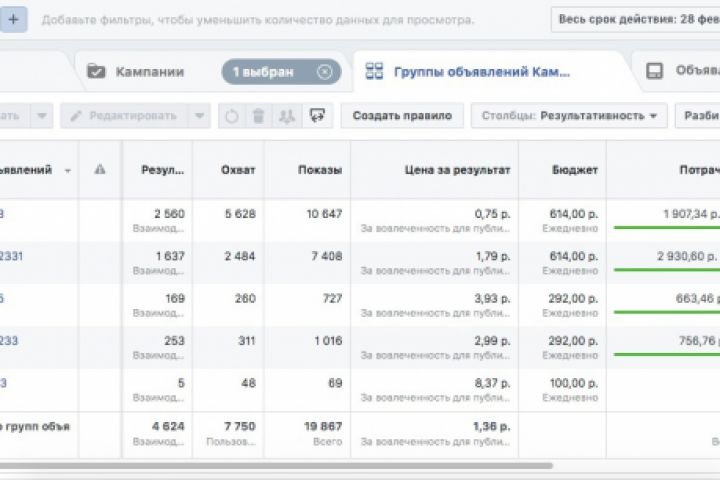Click the people split-test icon
This screenshot has width=720, height=480.
pyautogui.click(x=287, y=116)
